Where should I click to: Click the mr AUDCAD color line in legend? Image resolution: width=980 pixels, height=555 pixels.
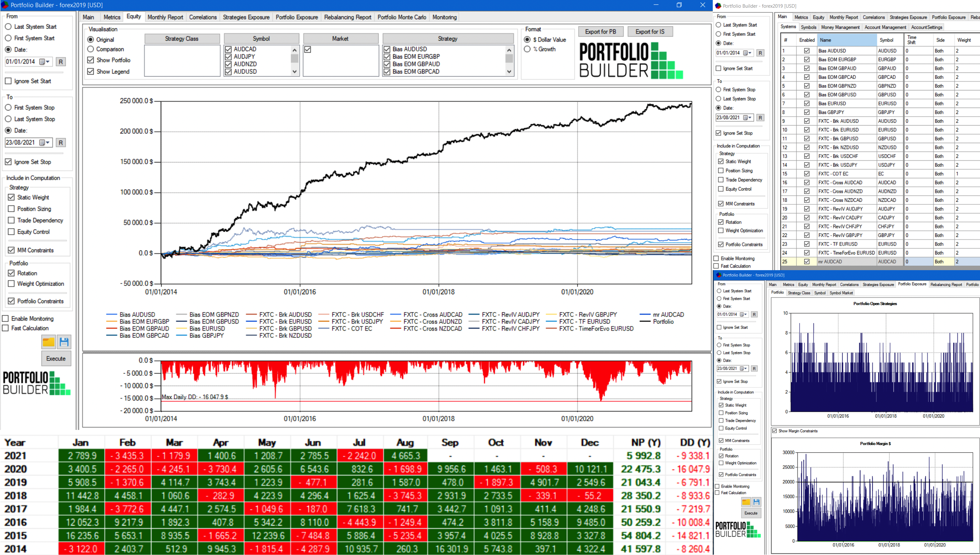click(645, 315)
